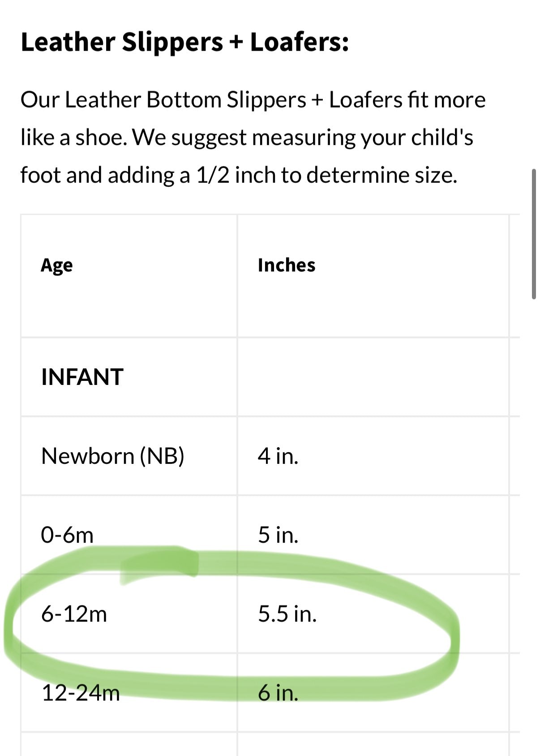Click the "Leather Bottom Slippers" text in paragraph
Screen dimensions: 540x756
point(185,100)
